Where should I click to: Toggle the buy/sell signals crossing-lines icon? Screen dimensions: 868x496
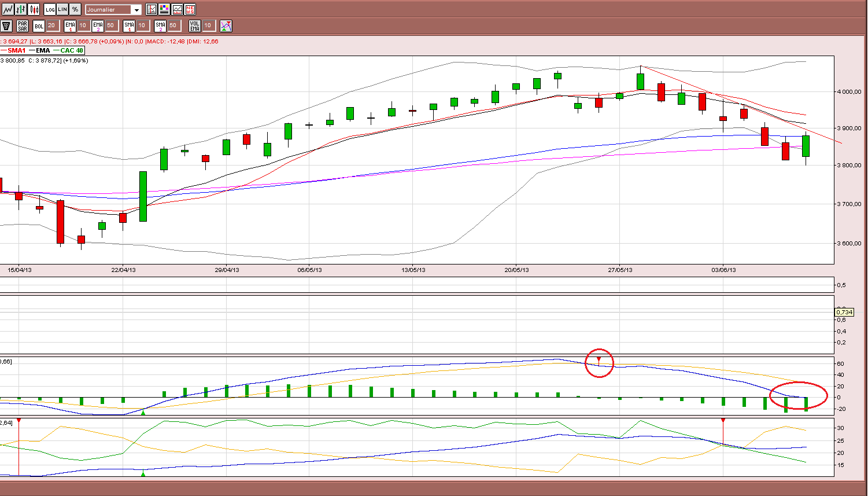[x=226, y=25]
